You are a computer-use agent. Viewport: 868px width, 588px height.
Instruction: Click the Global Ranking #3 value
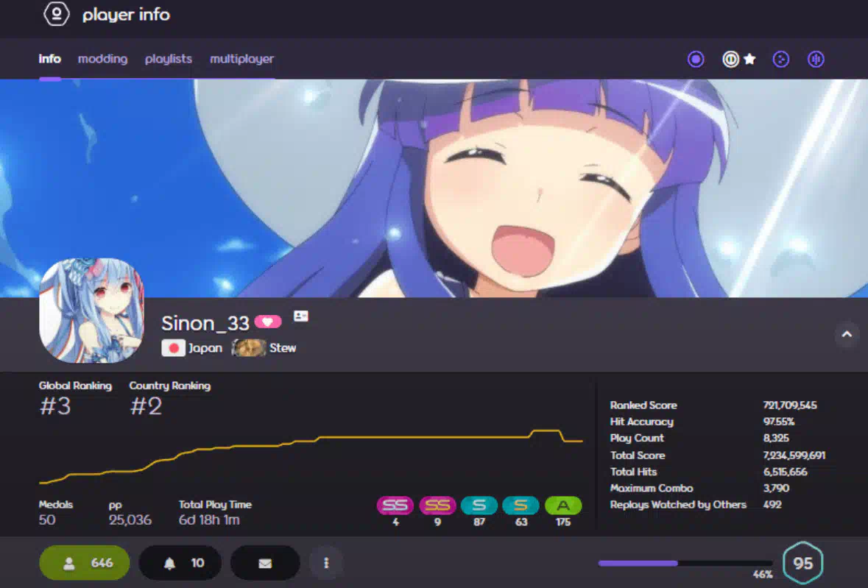click(54, 406)
